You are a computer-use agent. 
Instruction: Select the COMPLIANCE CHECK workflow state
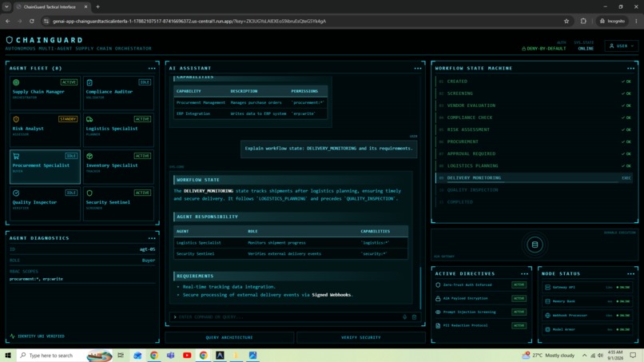[x=535, y=117]
